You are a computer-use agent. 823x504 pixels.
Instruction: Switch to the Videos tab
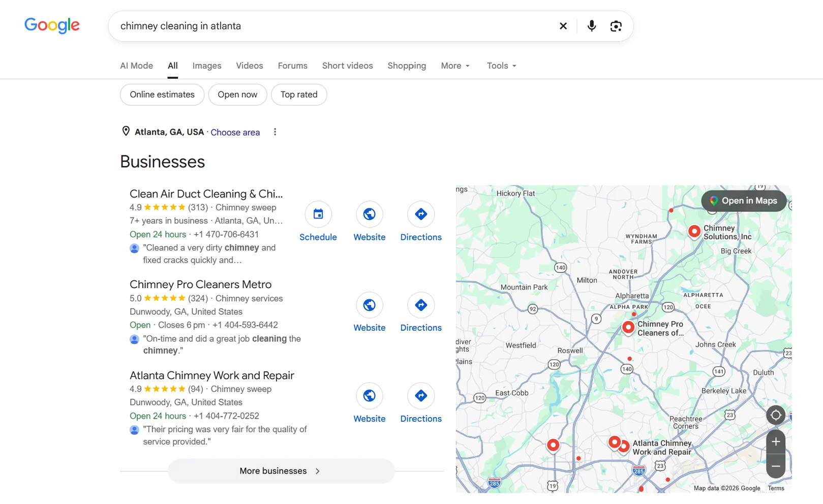click(x=250, y=66)
